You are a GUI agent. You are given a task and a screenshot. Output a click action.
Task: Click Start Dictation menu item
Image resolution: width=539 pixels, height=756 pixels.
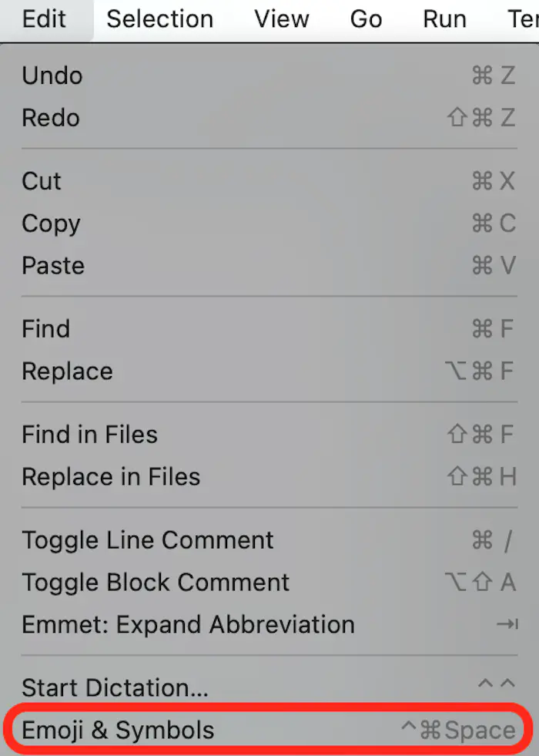[115, 687]
